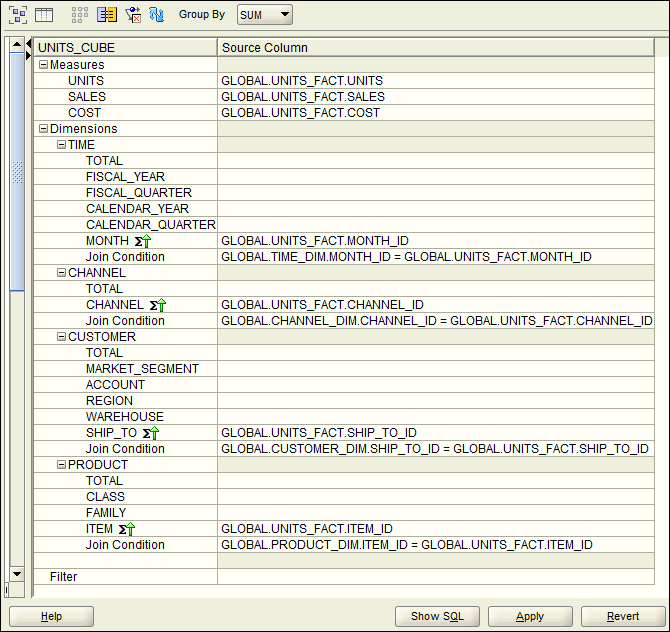Click the Filter row's source column cell

coord(435,577)
